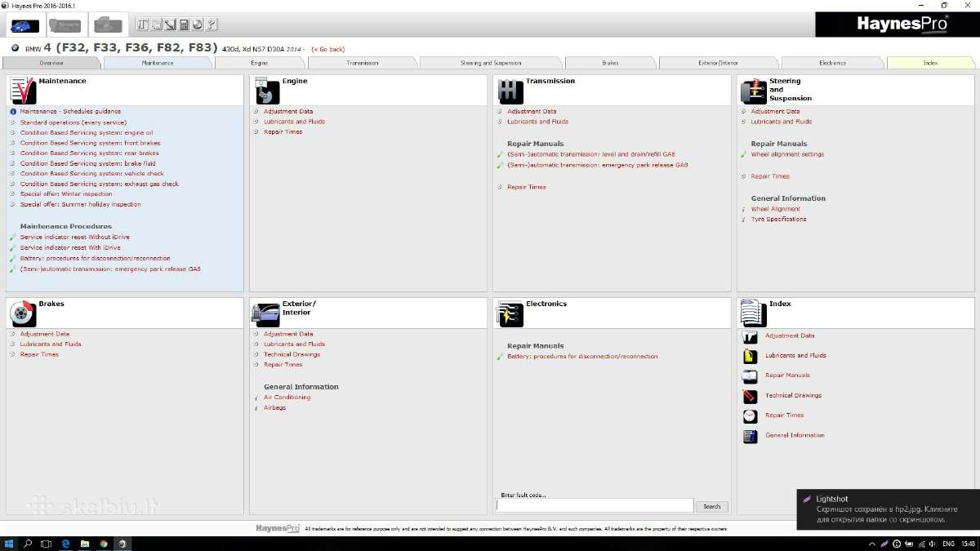Open Maintenance - Schedules guidance
The height and width of the screenshot is (551, 980).
point(70,112)
